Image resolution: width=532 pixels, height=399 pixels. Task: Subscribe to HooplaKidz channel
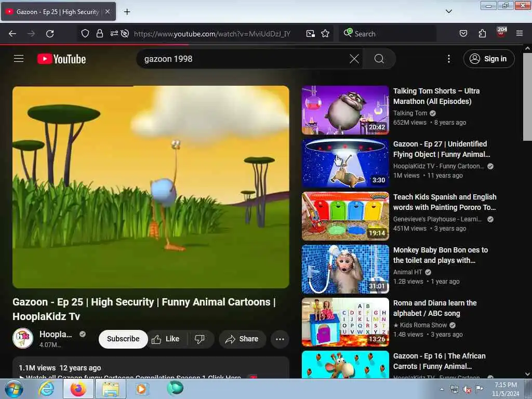coord(123,339)
